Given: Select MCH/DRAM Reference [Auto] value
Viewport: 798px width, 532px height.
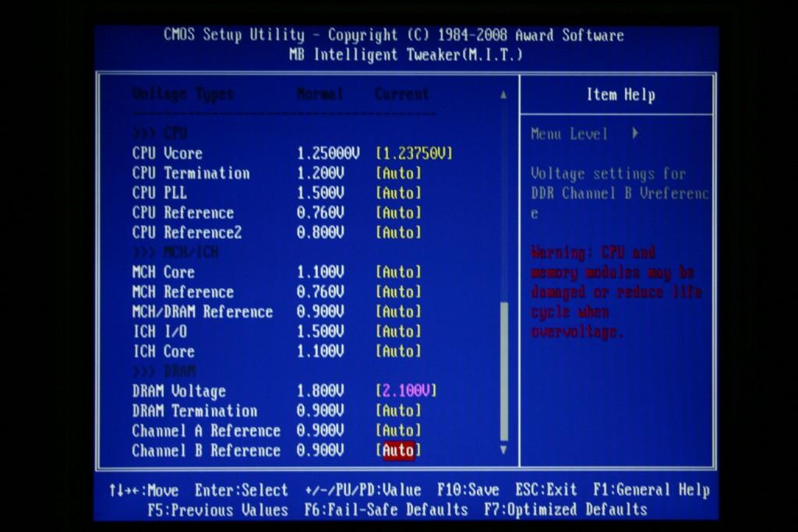Looking at the screenshot, I should (x=398, y=312).
